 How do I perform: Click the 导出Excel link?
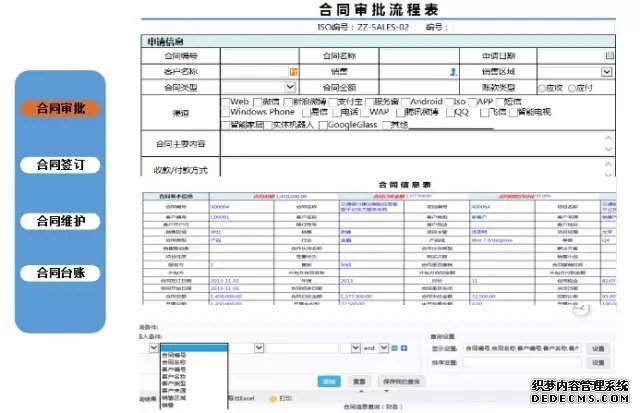242,398
